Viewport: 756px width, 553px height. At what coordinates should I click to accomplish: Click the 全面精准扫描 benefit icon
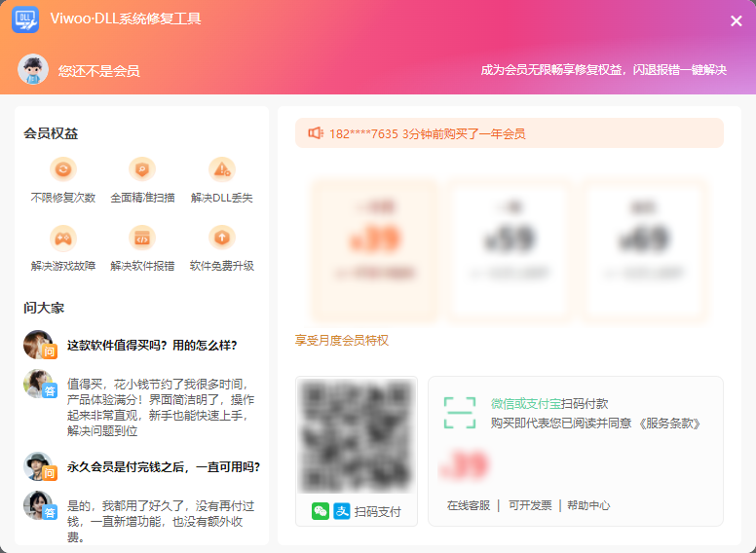click(x=142, y=169)
